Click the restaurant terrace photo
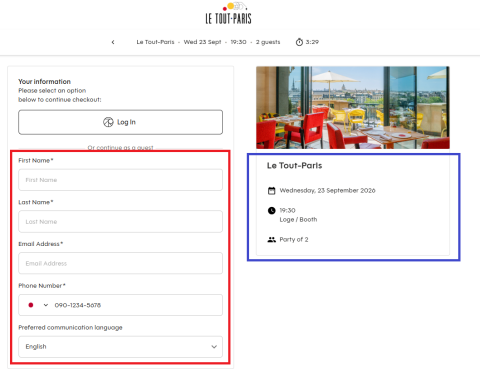Screen dimensions: 480x369 pyautogui.click(x=353, y=107)
